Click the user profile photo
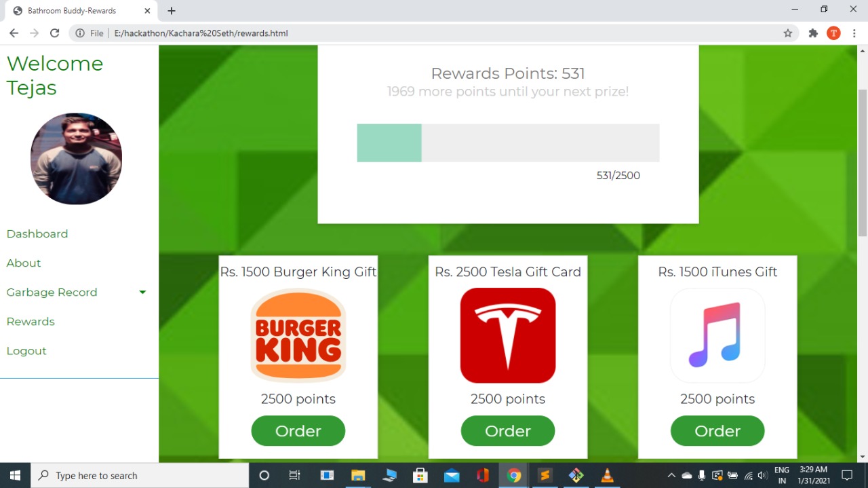The width and height of the screenshot is (868, 488). 76,159
